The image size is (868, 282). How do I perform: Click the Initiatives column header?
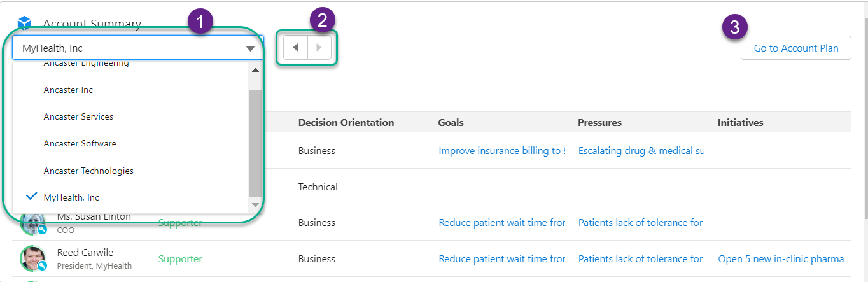[x=740, y=122]
